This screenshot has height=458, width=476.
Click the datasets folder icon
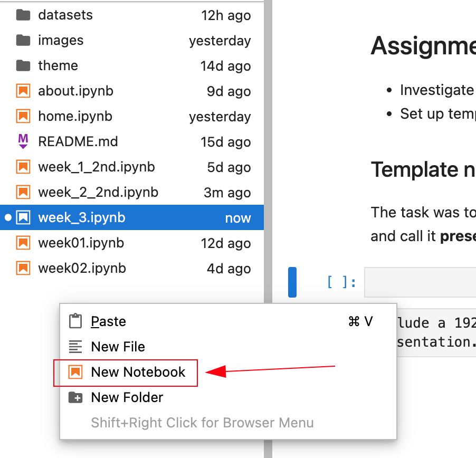(23, 15)
